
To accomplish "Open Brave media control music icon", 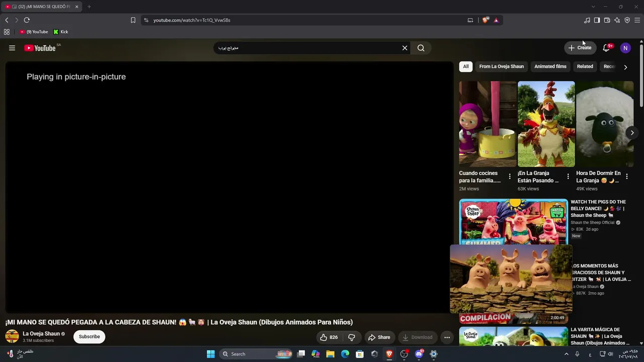I will point(587,20).
